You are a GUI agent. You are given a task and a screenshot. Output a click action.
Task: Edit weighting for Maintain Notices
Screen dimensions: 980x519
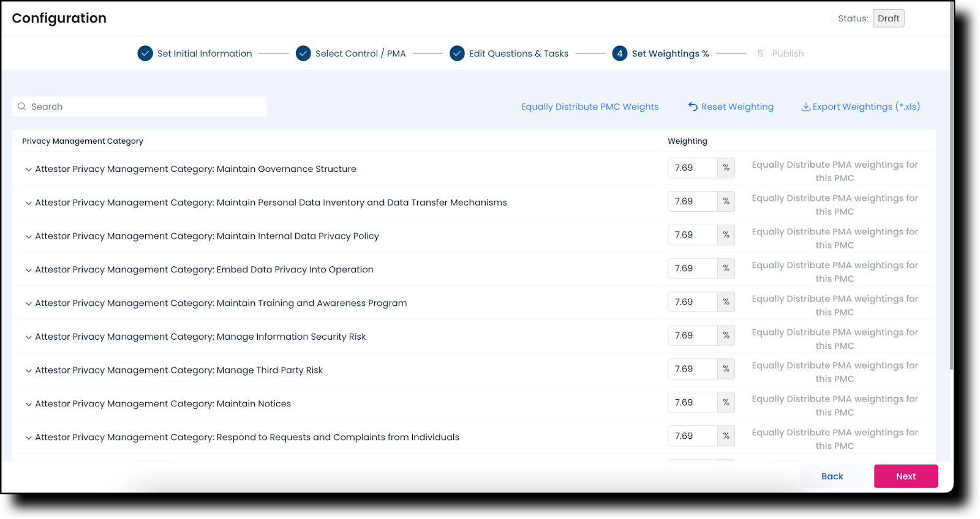(x=692, y=402)
